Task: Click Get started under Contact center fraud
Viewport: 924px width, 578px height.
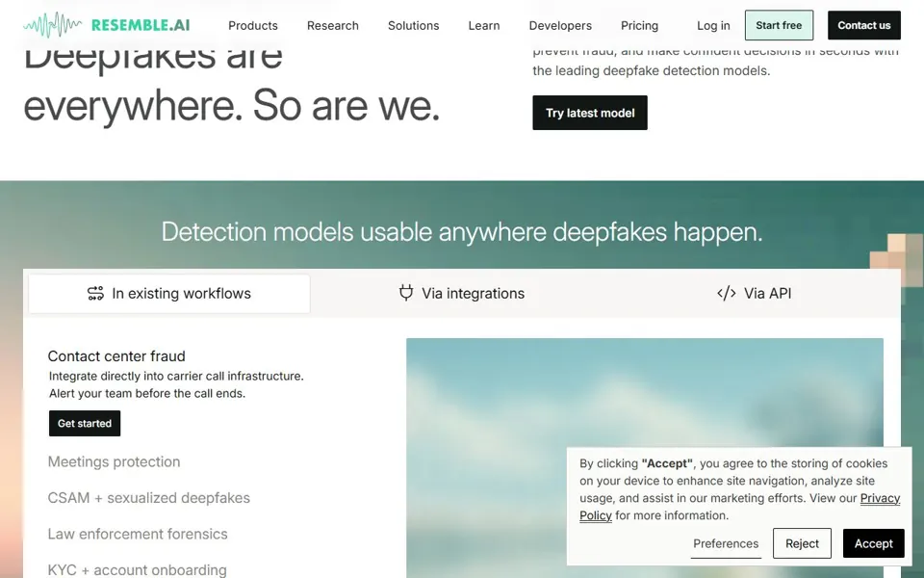Action: (85, 424)
